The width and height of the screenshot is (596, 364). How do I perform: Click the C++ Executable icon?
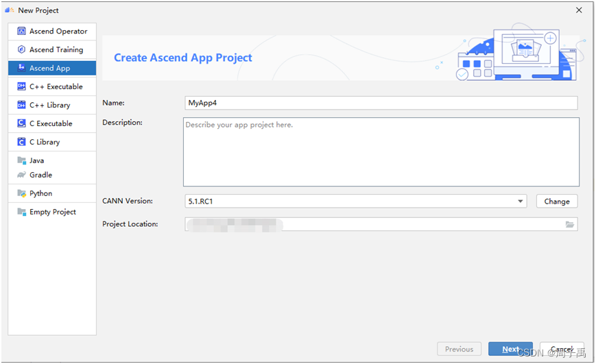coord(22,86)
